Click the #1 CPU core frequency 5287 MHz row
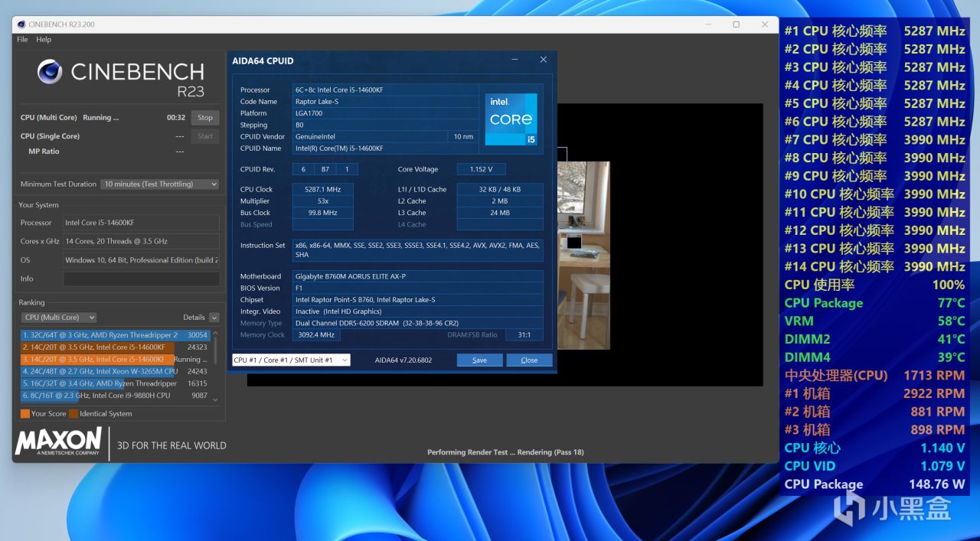Screen dimensions: 980x541 874,31
